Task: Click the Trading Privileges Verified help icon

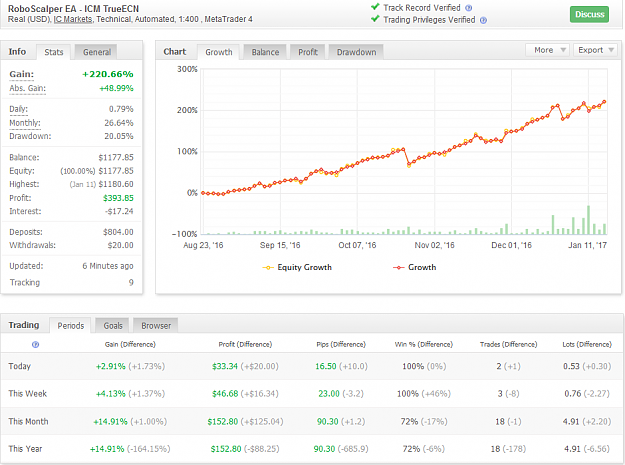Action: (x=483, y=20)
